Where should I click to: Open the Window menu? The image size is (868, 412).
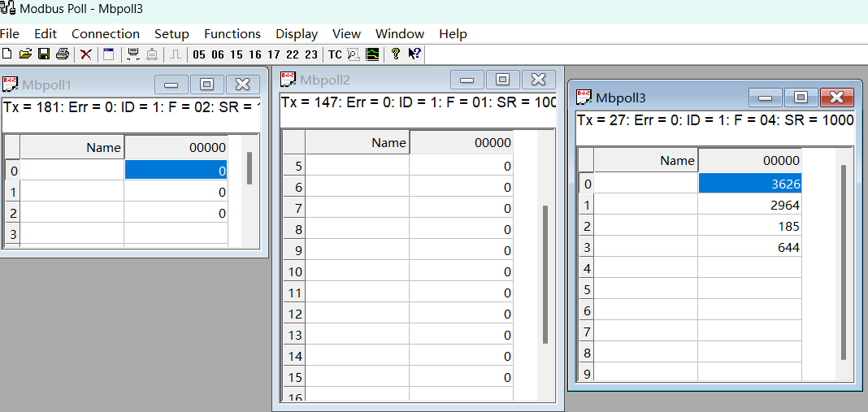[x=400, y=34]
